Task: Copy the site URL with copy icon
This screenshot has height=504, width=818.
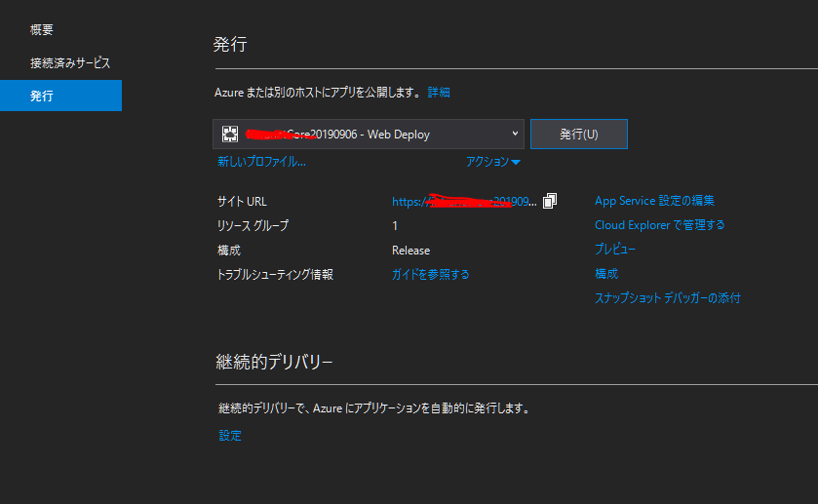Action: click(x=550, y=201)
